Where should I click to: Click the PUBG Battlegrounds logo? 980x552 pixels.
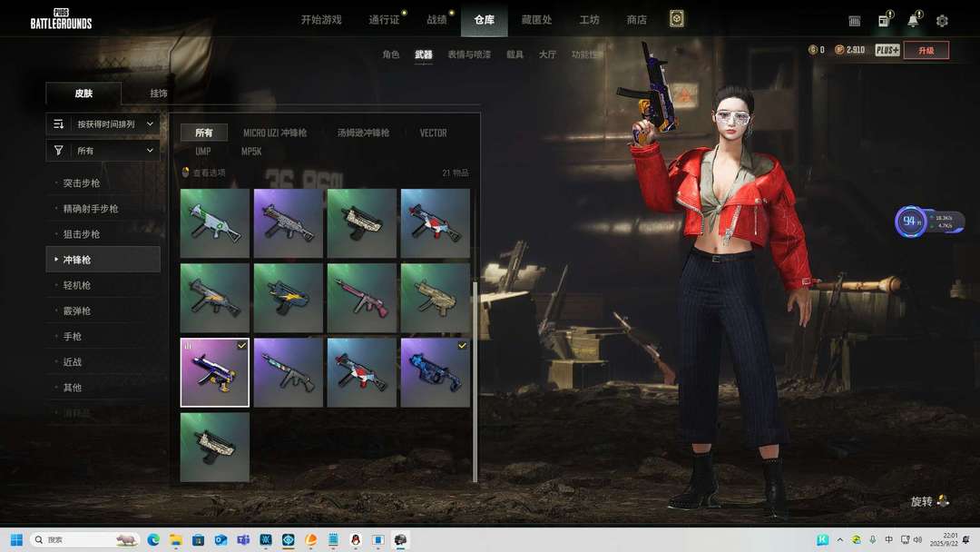[62, 19]
